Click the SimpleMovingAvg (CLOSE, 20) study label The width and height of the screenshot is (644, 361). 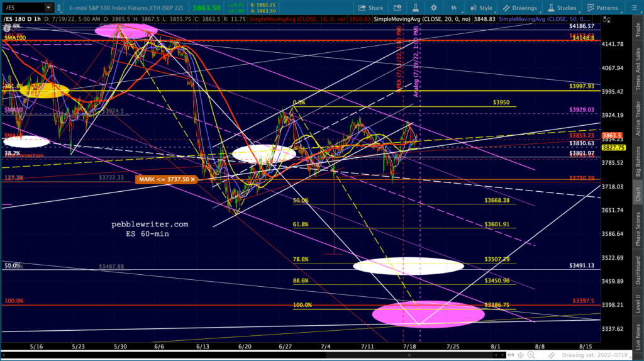tap(422, 19)
